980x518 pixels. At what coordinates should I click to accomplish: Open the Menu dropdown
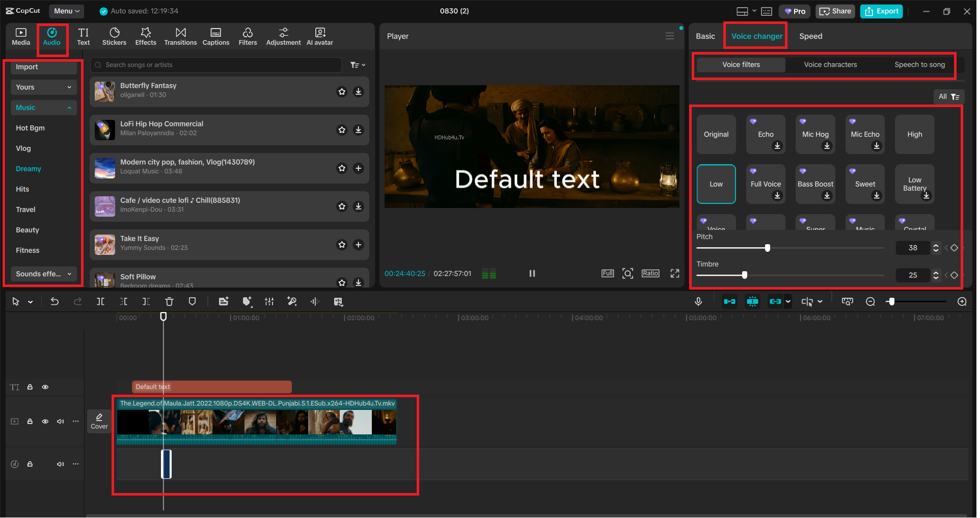click(x=67, y=11)
